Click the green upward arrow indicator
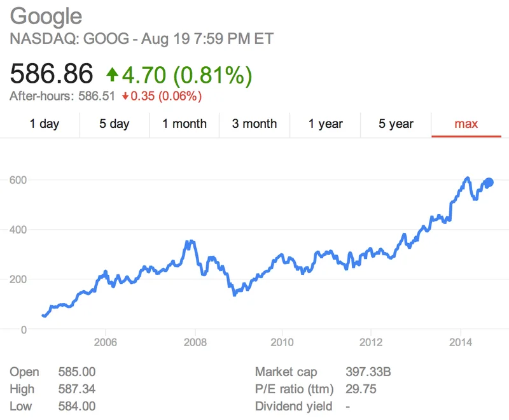This screenshot has width=509, height=420. pos(112,74)
